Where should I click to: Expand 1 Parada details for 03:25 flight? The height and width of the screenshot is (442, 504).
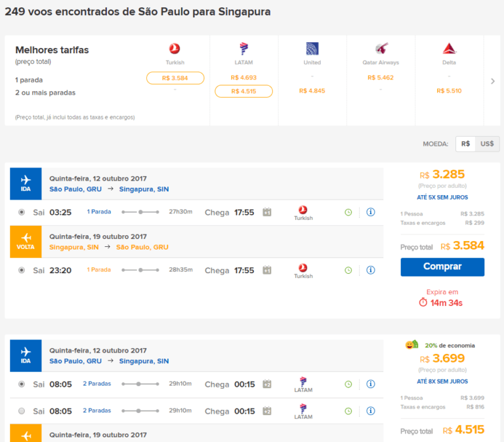[99, 212]
